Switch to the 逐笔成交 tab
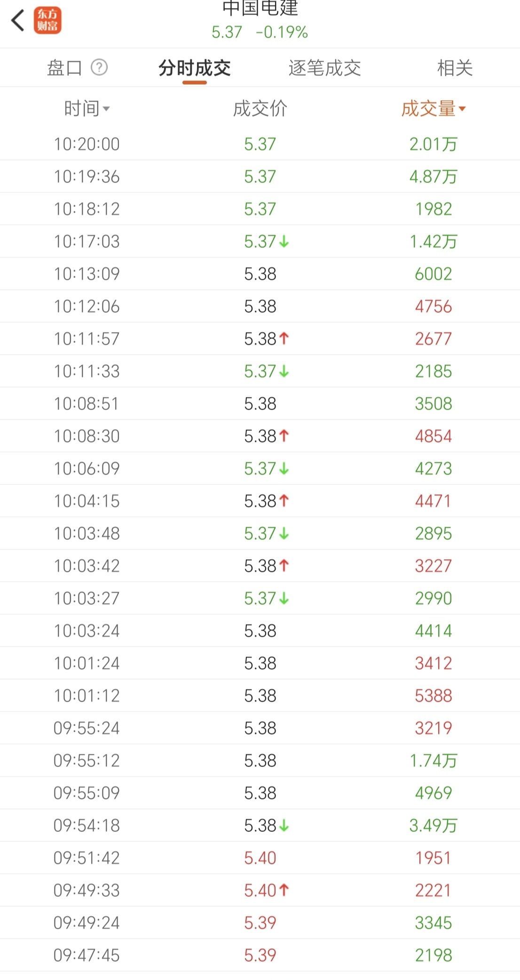 click(324, 68)
